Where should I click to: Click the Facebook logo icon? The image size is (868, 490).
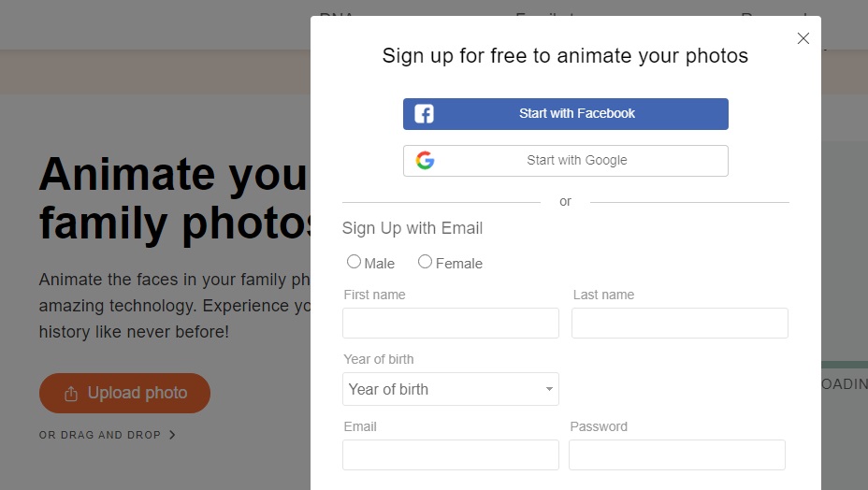(424, 114)
